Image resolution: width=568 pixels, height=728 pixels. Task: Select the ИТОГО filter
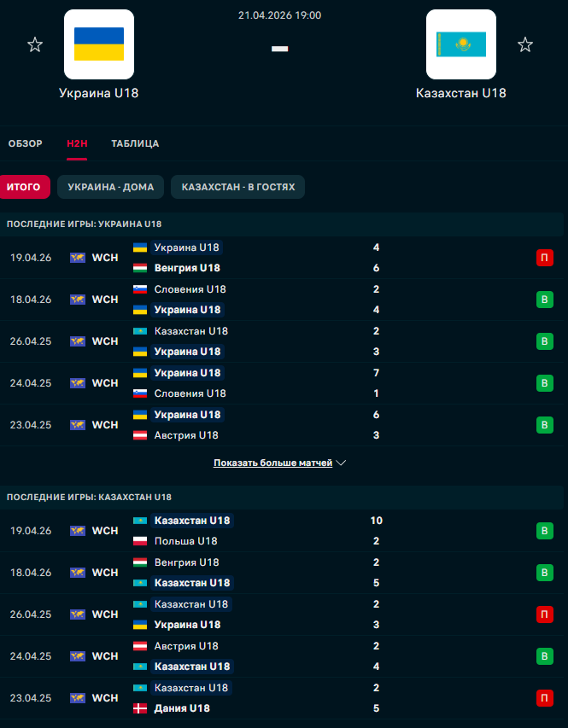[x=24, y=187]
